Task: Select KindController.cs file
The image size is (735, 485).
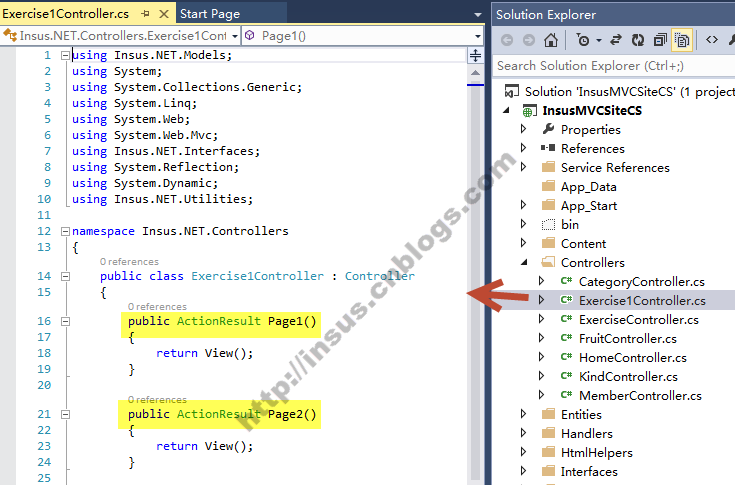Action: 628,376
